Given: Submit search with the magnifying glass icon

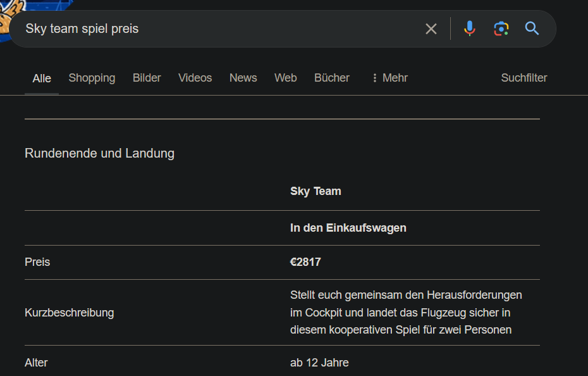Looking at the screenshot, I should [x=532, y=28].
